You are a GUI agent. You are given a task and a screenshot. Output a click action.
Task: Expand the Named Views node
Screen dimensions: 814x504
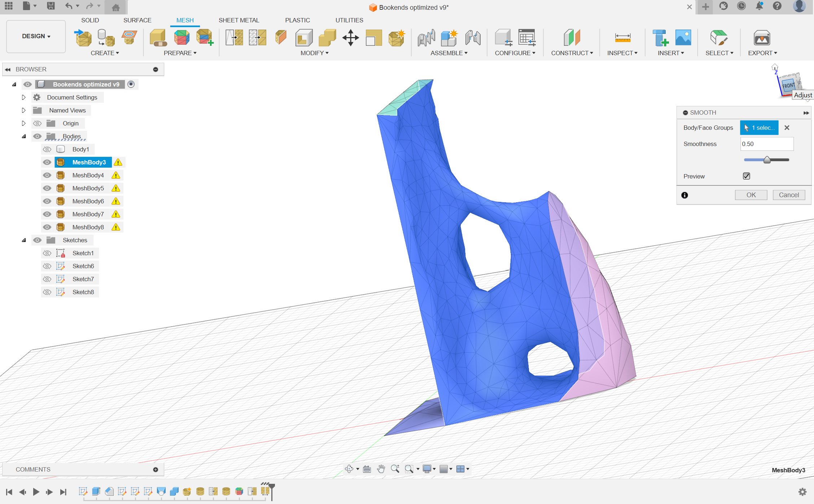(x=23, y=110)
